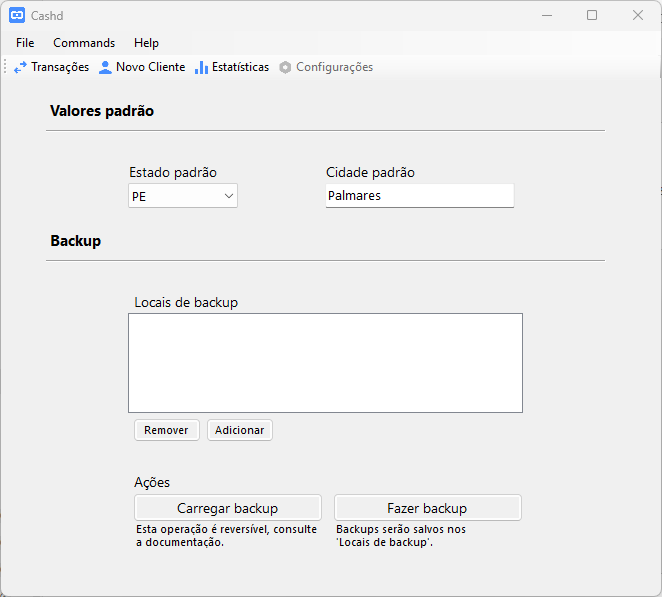This screenshot has height=597, width=662.
Task: Click the Novo Cliente person icon
Action: pos(105,67)
